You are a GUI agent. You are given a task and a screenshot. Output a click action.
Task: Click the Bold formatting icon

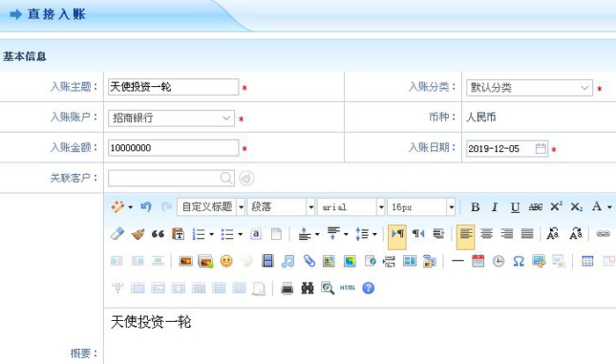pyautogui.click(x=475, y=207)
